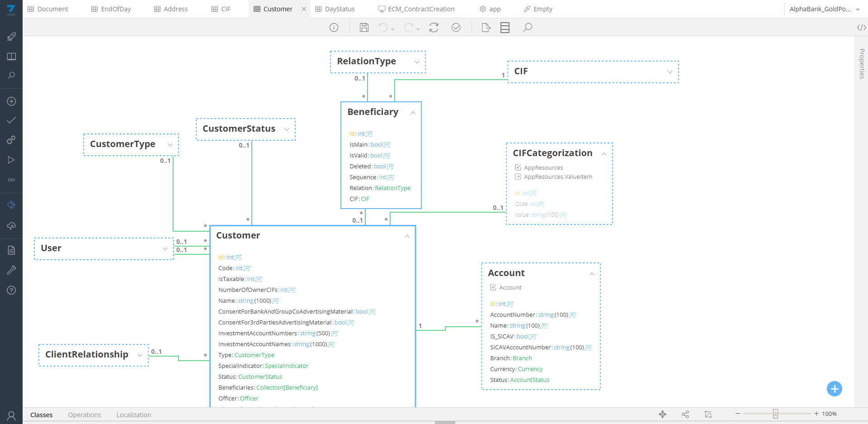Open the Localization bottom tab
868x424 pixels.
coord(134,415)
